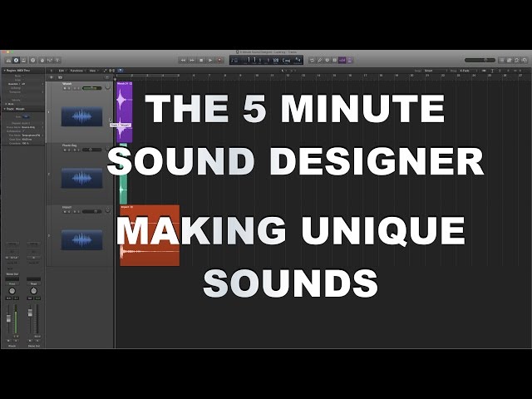Toggle the Inspector button in the control bar
The width and height of the screenshot is (532, 399).
16,61
